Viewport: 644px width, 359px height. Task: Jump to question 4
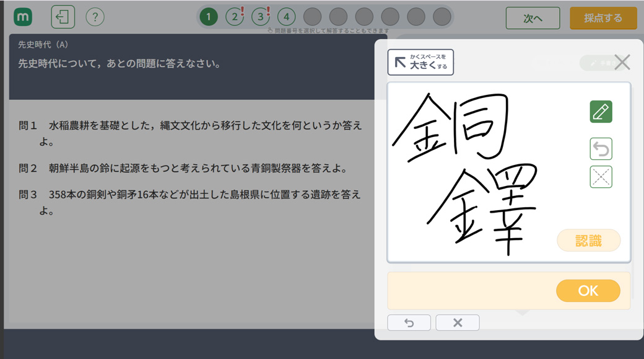click(x=286, y=17)
